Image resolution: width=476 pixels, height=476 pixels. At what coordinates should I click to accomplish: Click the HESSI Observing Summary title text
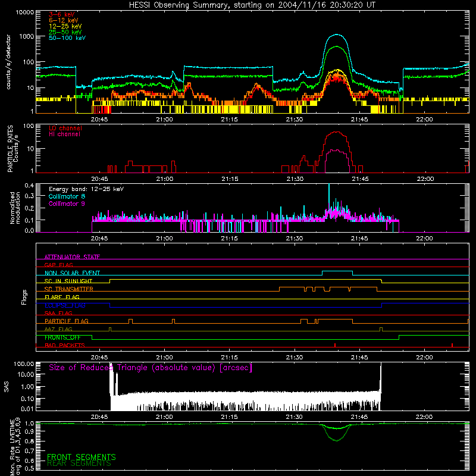click(252, 5)
